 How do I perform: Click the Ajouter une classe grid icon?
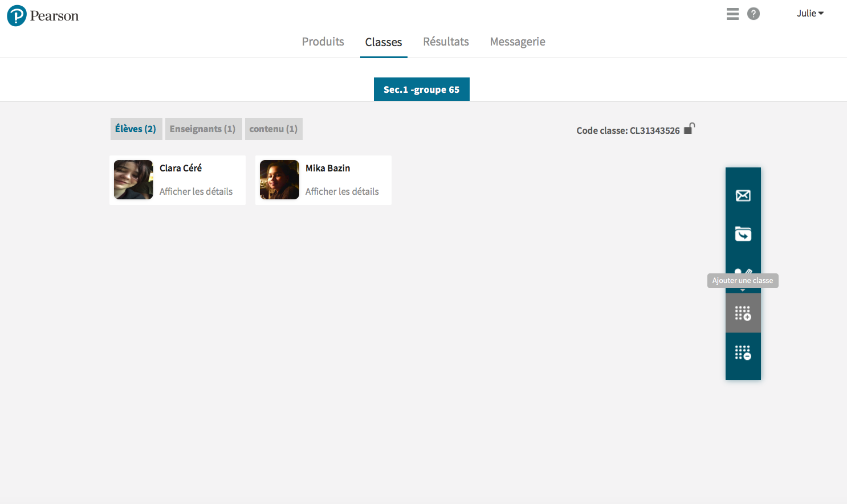pos(743,313)
